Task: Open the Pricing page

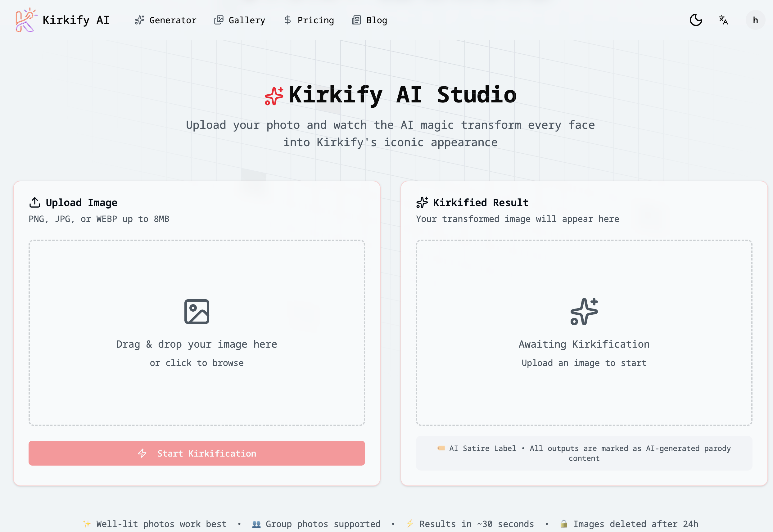Action: (309, 20)
